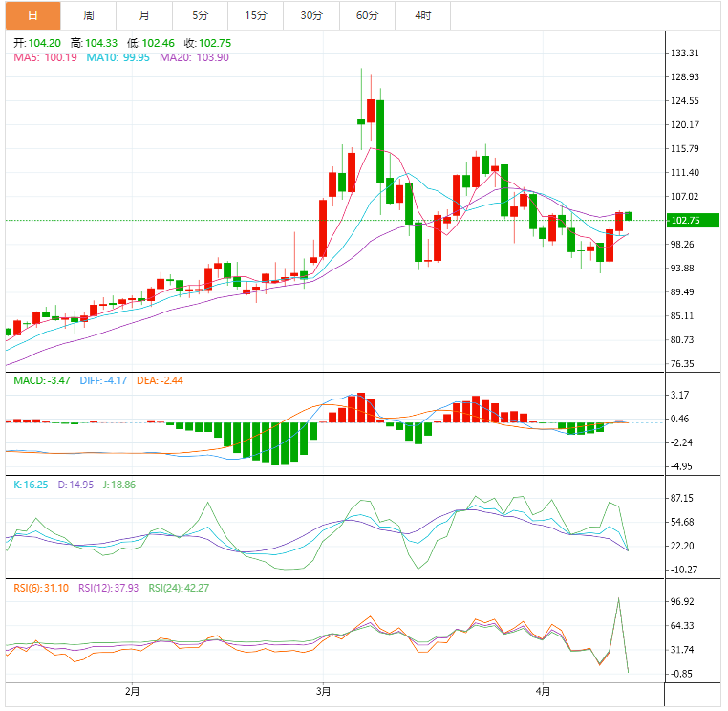Screen dimensions: 728x711
Task: Open the 60分 interval tab
Action: 367,15
